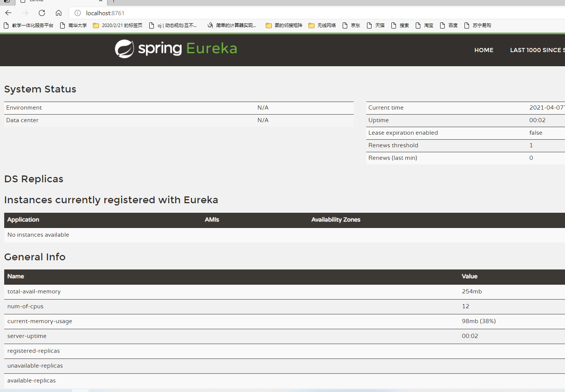Click the 254mb memory value

472,292
